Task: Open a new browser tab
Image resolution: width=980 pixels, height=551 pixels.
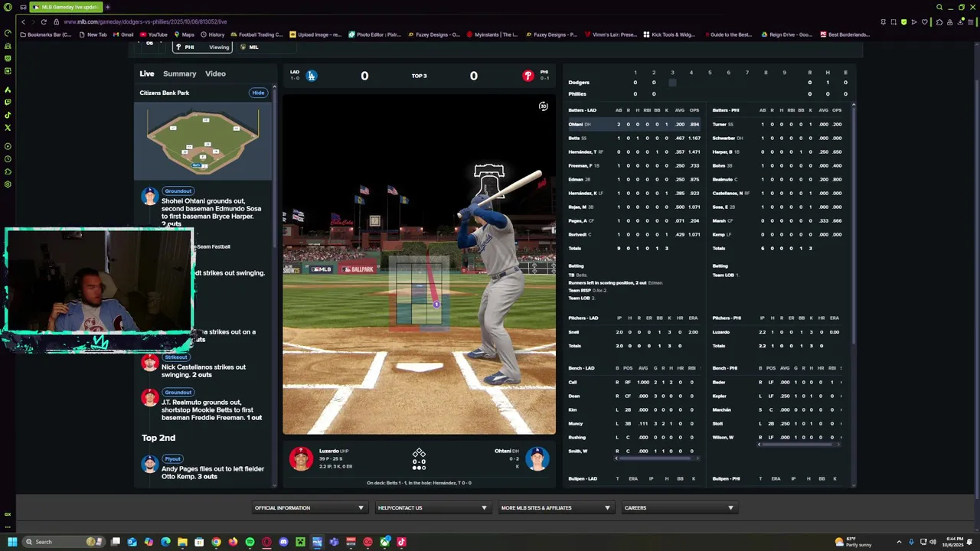Action: point(107,7)
